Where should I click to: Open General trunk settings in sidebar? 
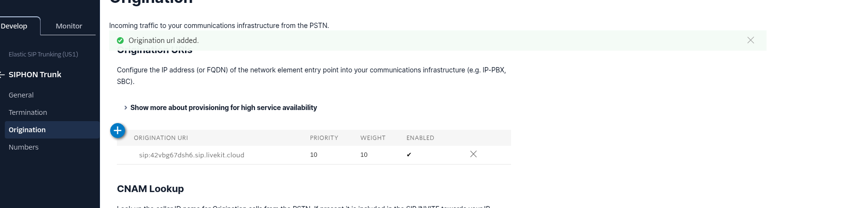point(21,95)
